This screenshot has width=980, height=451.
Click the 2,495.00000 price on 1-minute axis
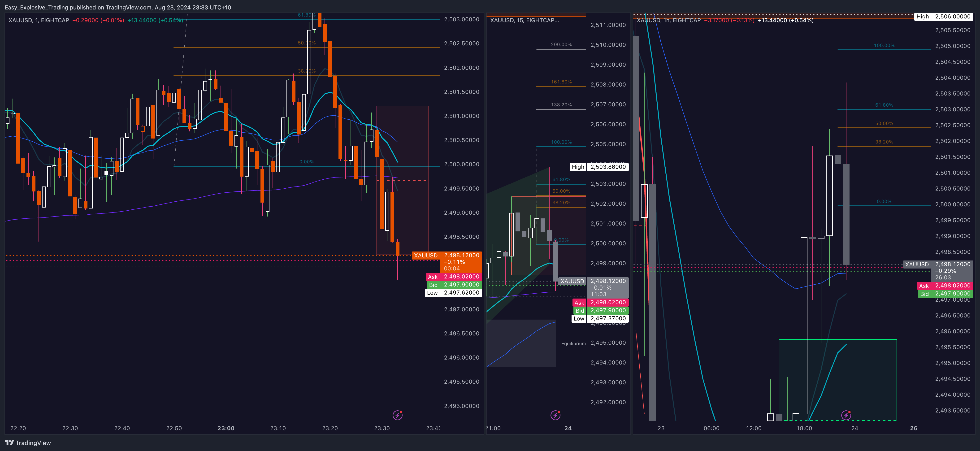point(461,406)
